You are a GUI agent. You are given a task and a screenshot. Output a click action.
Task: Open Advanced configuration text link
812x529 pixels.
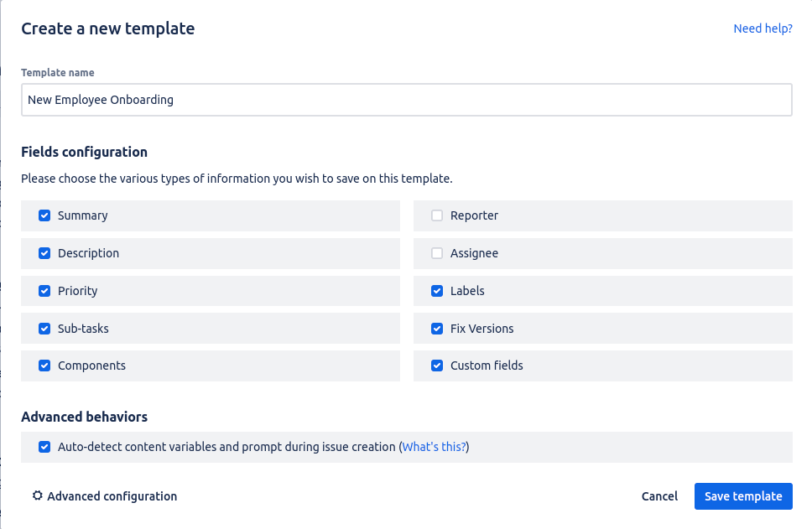pyautogui.click(x=112, y=495)
